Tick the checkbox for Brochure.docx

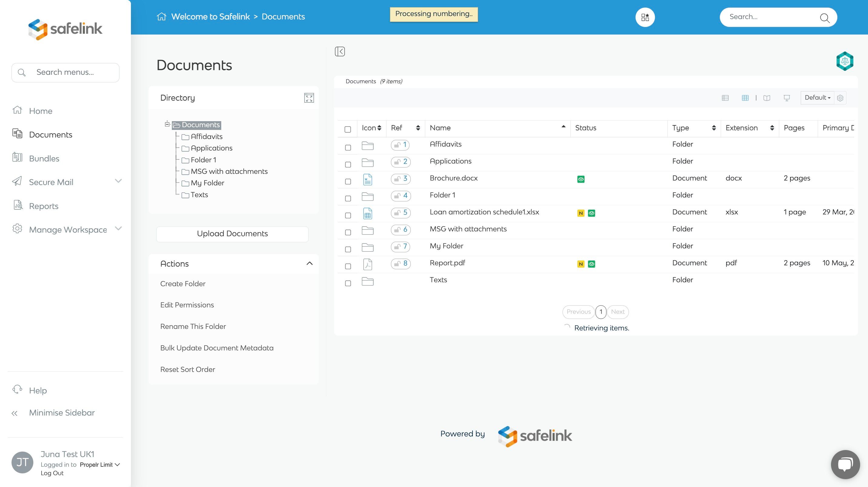pos(348,181)
